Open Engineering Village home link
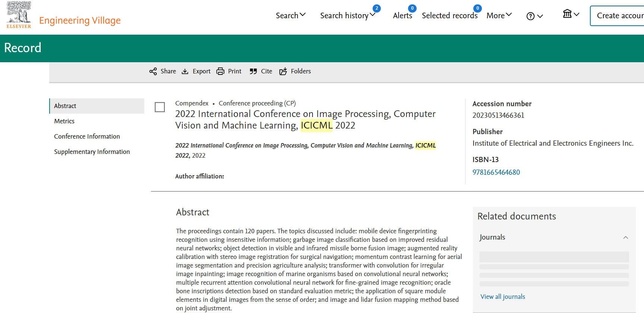 pos(80,20)
